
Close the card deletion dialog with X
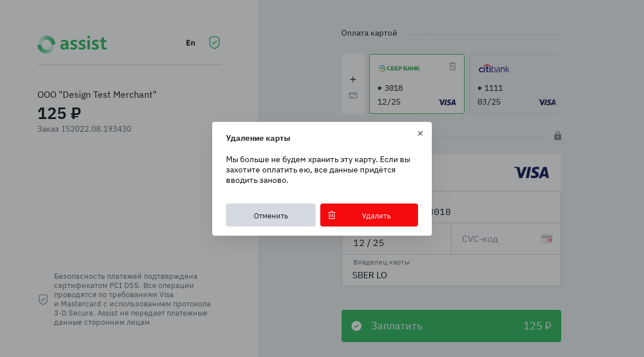tap(420, 133)
